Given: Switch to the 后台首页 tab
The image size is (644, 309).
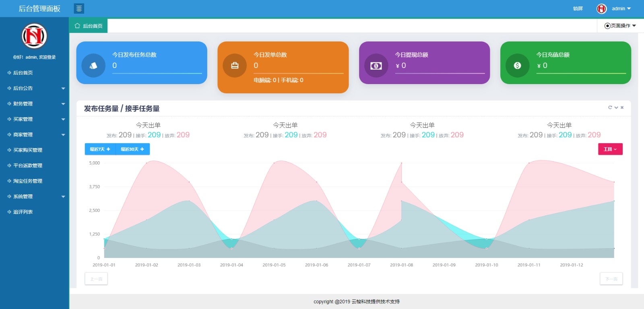Looking at the screenshot, I should (x=88, y=26).
